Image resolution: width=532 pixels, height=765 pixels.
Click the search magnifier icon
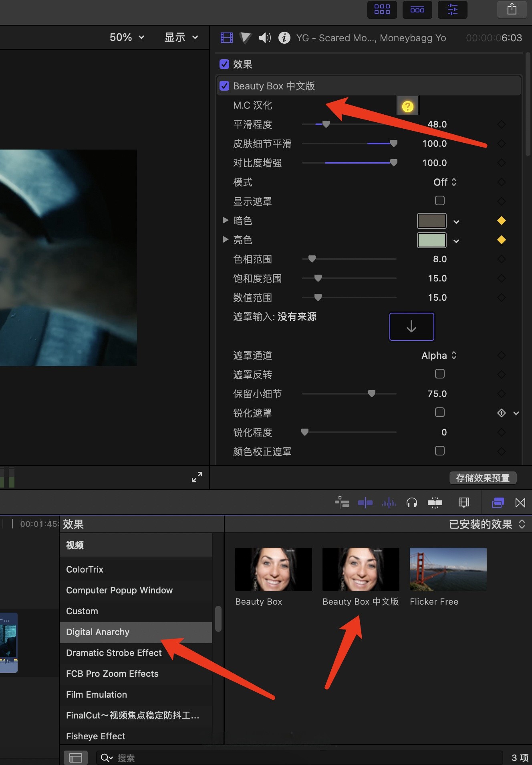coord(107,758)
